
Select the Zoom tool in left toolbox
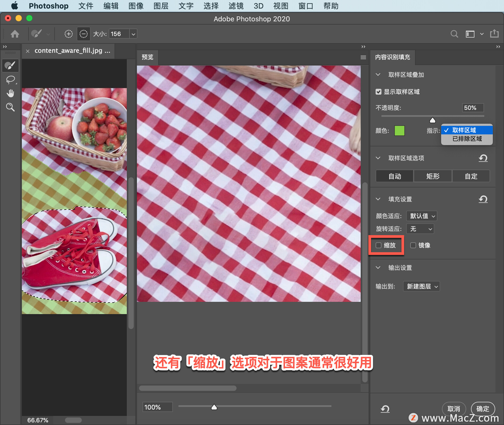tap(10, 107)
